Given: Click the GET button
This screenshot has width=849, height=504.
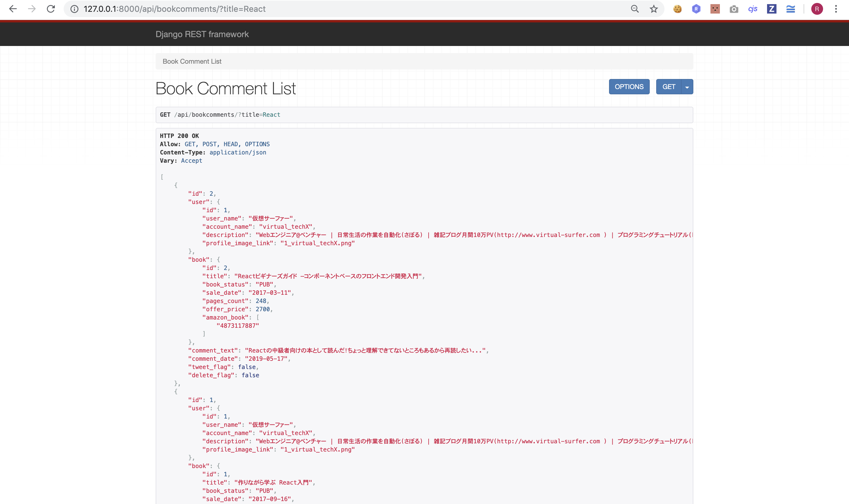Looking at the screenshot, I should 669,87.
